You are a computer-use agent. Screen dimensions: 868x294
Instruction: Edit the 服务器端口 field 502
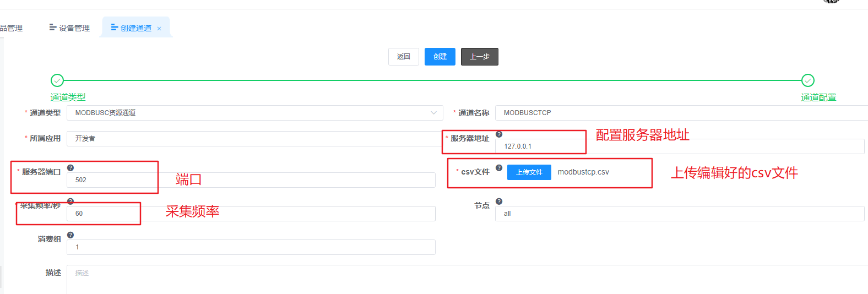(x=251, y=180)
